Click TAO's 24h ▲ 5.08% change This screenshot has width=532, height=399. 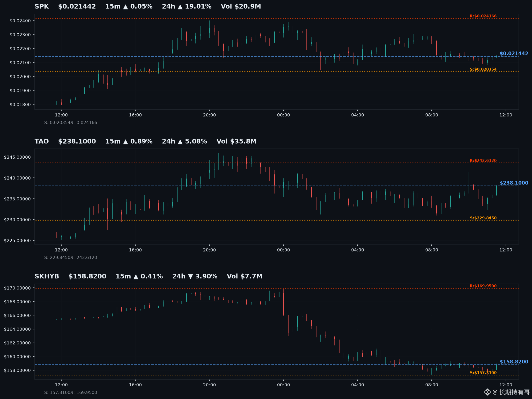pyautogui.click(x=184, y=142)
